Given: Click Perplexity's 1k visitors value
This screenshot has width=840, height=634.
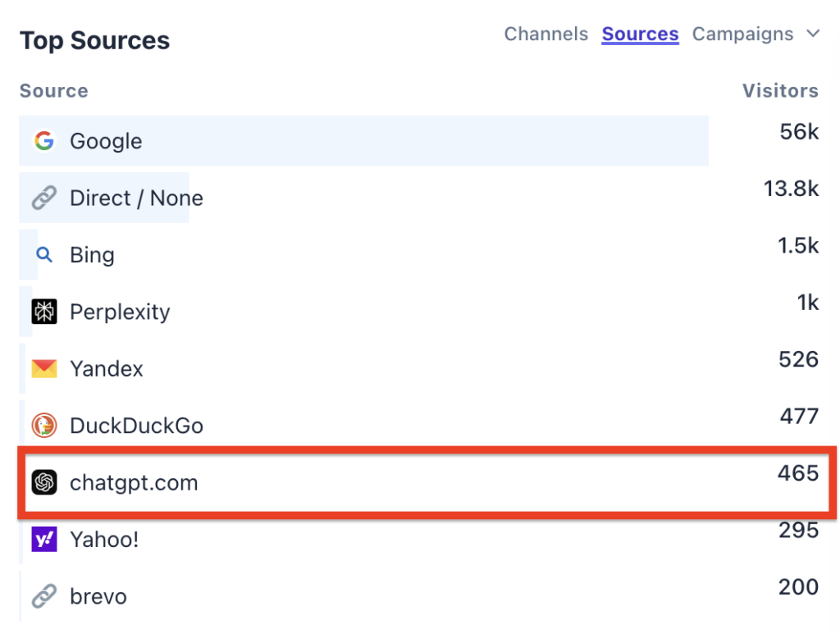Looking at the screenshot, I should click(808, 303).
